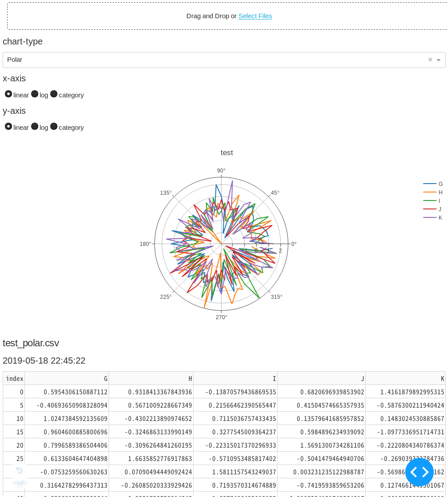Click the J column header in table
Screen dimensions: 448x497
click(321, 378)
